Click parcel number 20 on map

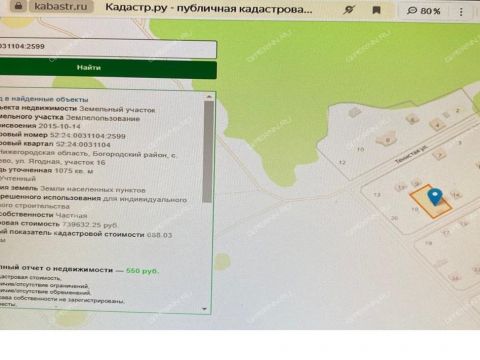[394, 218]
